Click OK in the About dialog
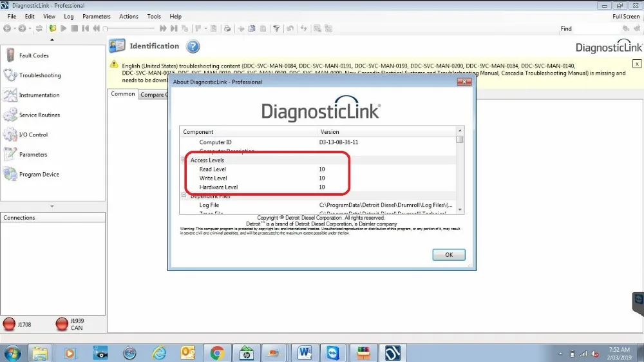 (x=449, y=255)
